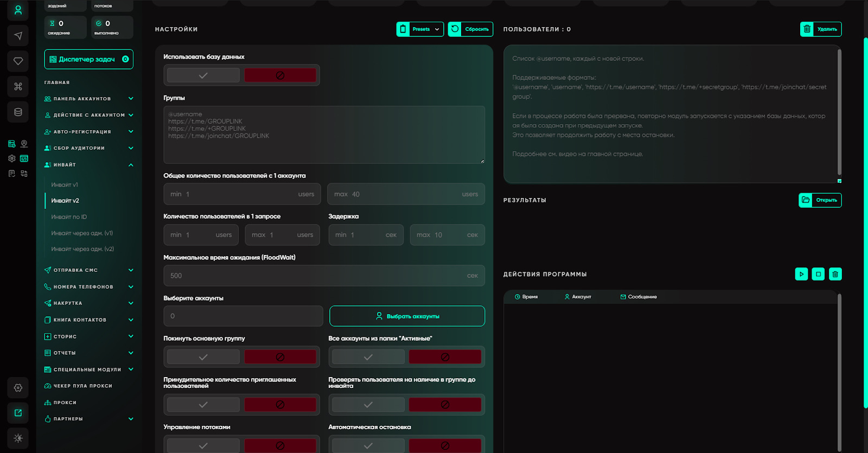
Task: Open 'Чекер пула прокси' menu item
Action: point(78,386)
